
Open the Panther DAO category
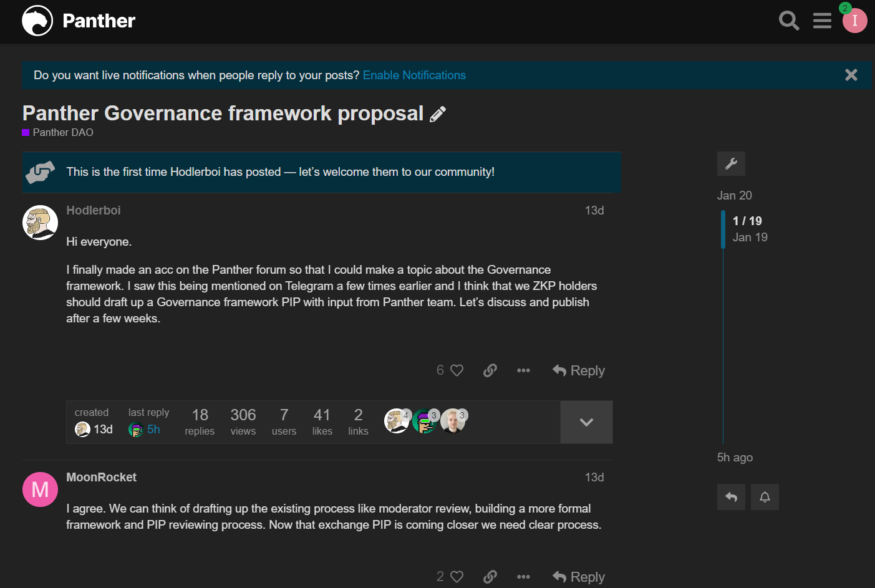(x=58, y=132)
